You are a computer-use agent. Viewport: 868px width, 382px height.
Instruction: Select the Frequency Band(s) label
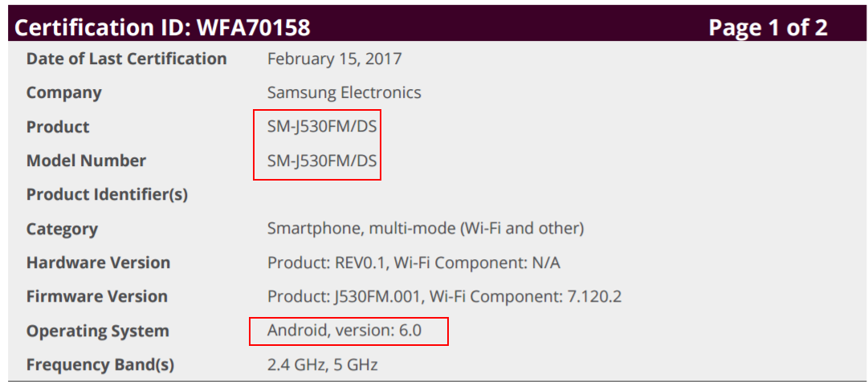pos(100,365)
